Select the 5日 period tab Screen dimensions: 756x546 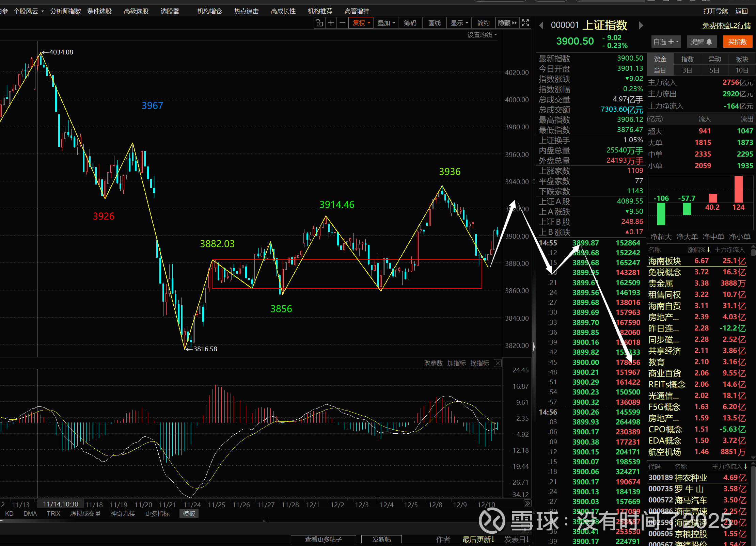(714, 70)
